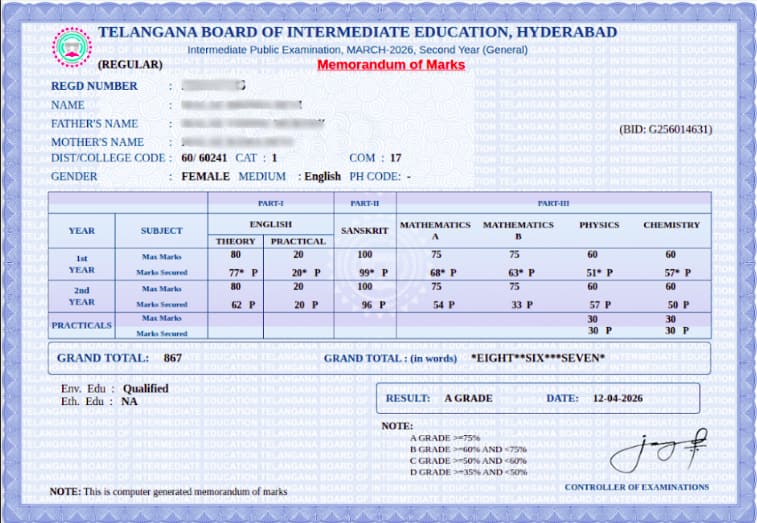Click the MOTHER'S NAME label
The height and width of the screenshot is (523, 757).
pos(97,143)
